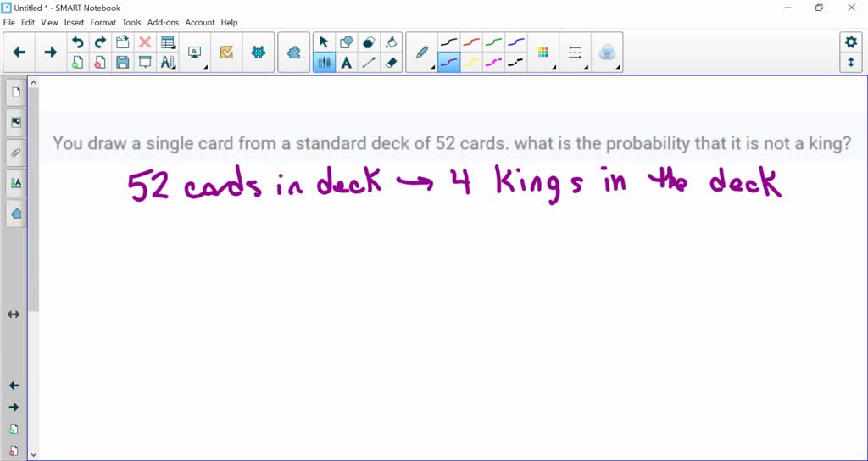868x461 pixels.
Task: Click the page scroll down arrow
Action: coord(33,455)
